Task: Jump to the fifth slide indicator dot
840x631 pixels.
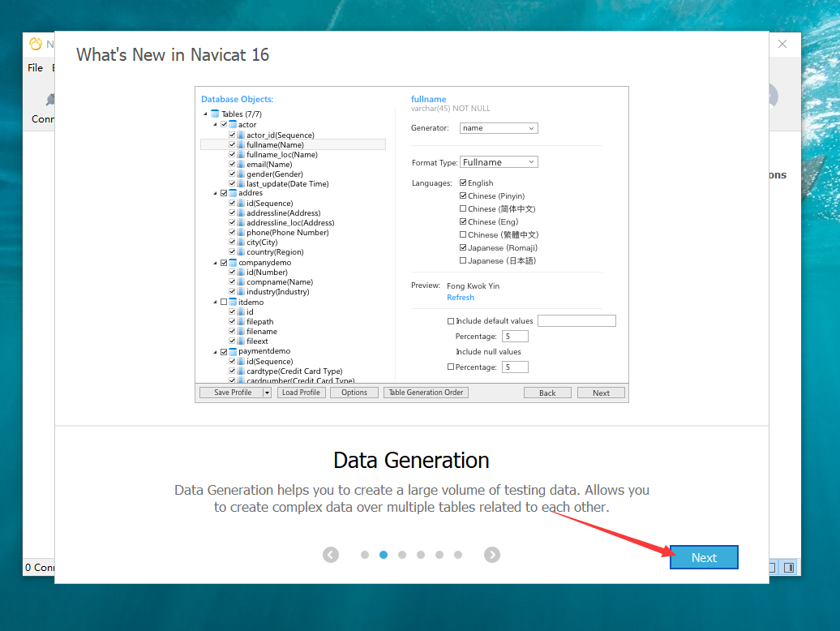Action: [439, 555]
